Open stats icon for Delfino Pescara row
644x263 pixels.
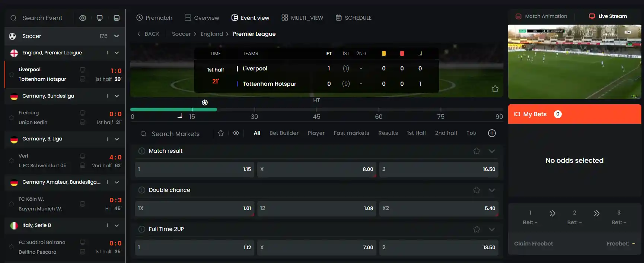(x=83, y=252)
